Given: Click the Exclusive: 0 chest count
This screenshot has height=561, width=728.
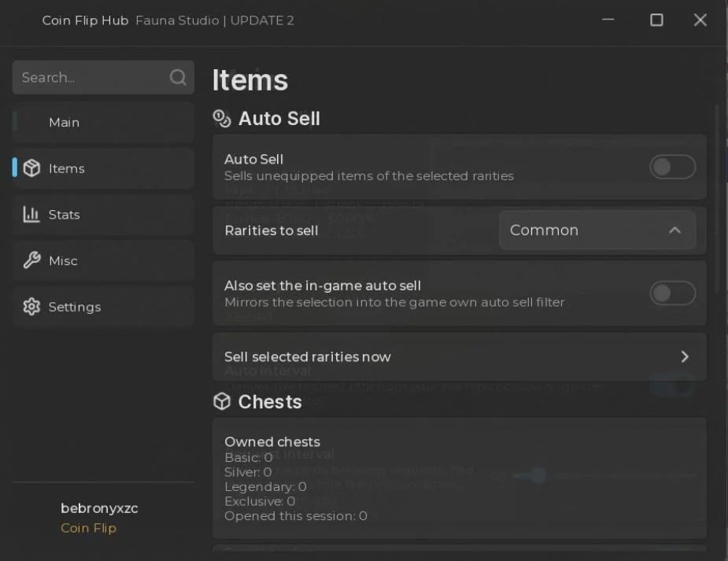Looking at the screenshot, I should pos(260,502).
